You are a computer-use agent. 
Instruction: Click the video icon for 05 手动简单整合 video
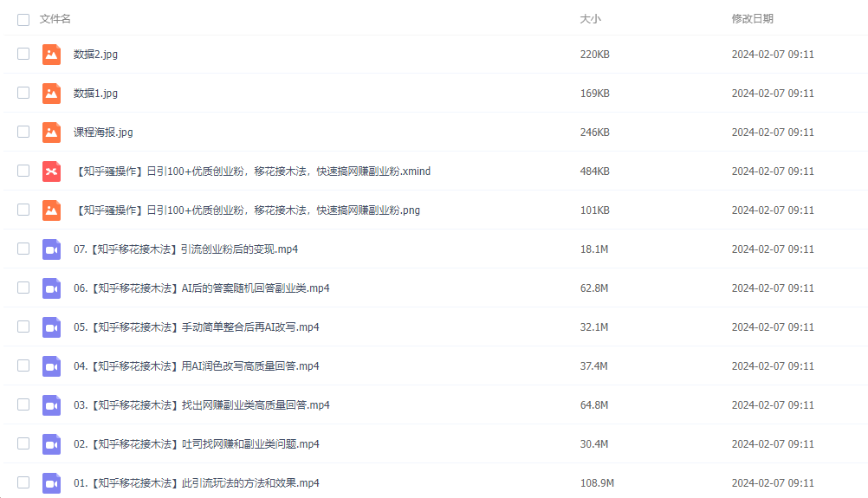click(x=51, y=327)
